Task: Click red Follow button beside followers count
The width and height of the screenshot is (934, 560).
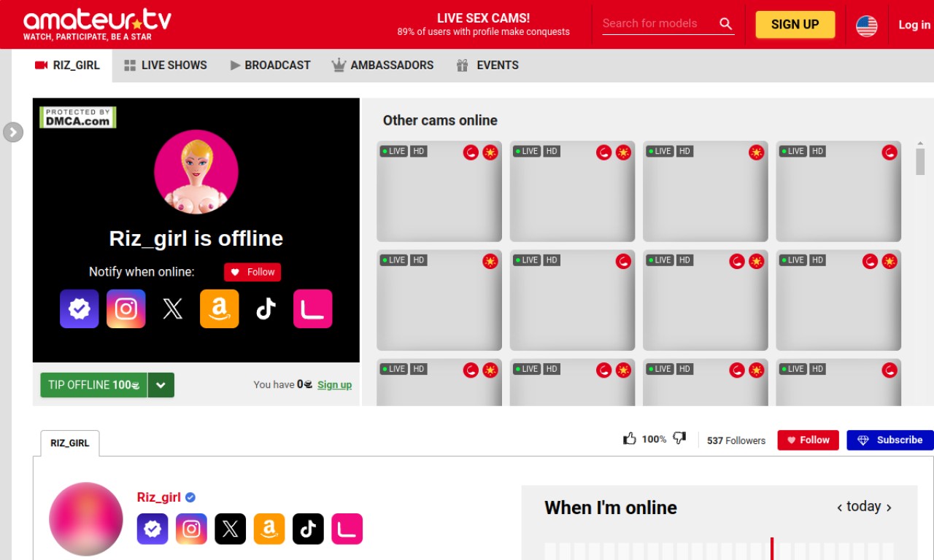Action: click(808, 440)
